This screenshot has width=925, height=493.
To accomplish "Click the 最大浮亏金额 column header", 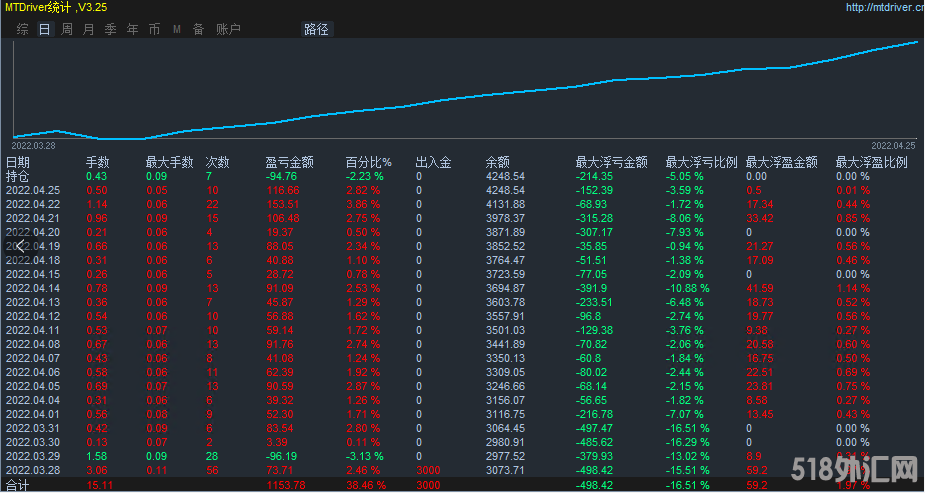I will pyautogui.click(x=612, y=163).
